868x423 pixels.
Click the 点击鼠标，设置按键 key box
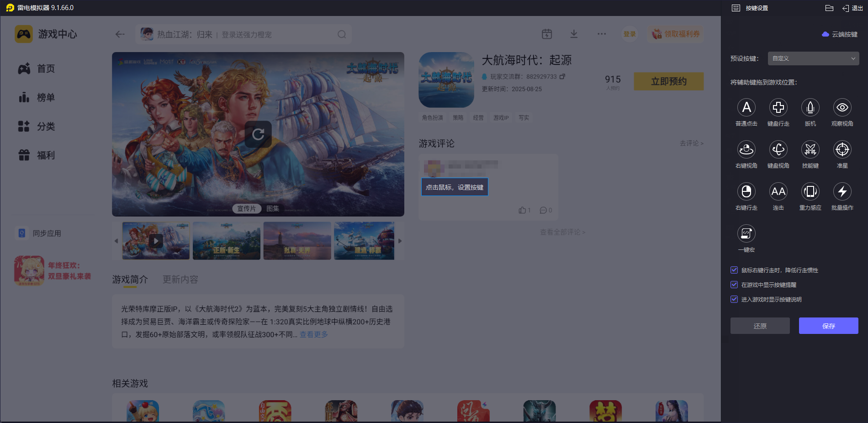click(455, 187)
